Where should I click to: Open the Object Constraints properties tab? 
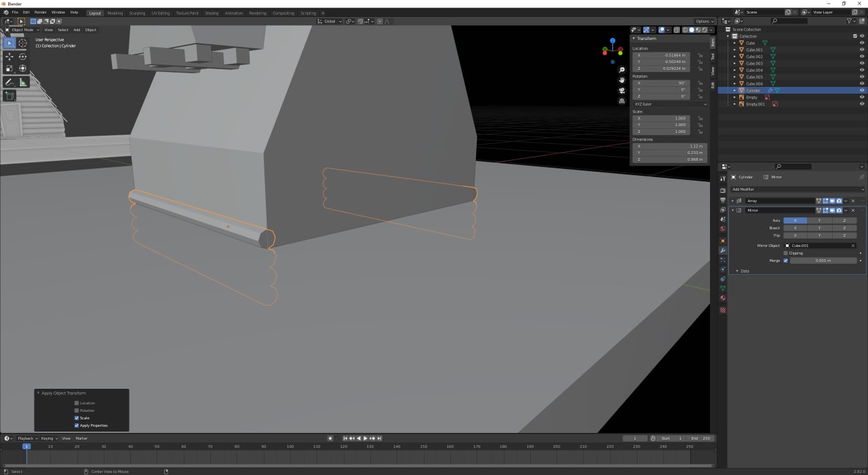(x=723, y=279)
